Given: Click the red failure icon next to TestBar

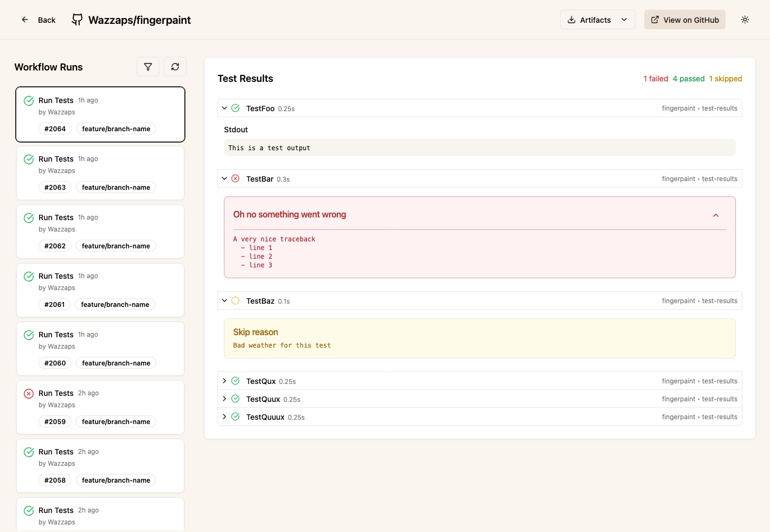Looking at the screenshot, I should click(235, 178).
